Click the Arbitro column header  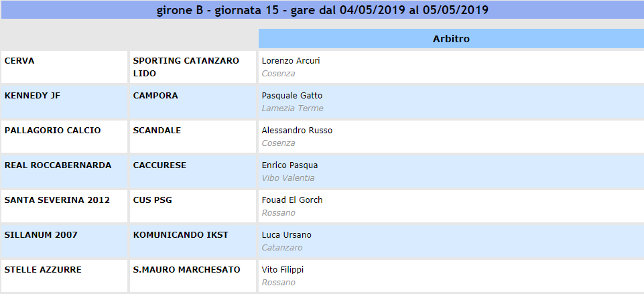pos(451,39)
